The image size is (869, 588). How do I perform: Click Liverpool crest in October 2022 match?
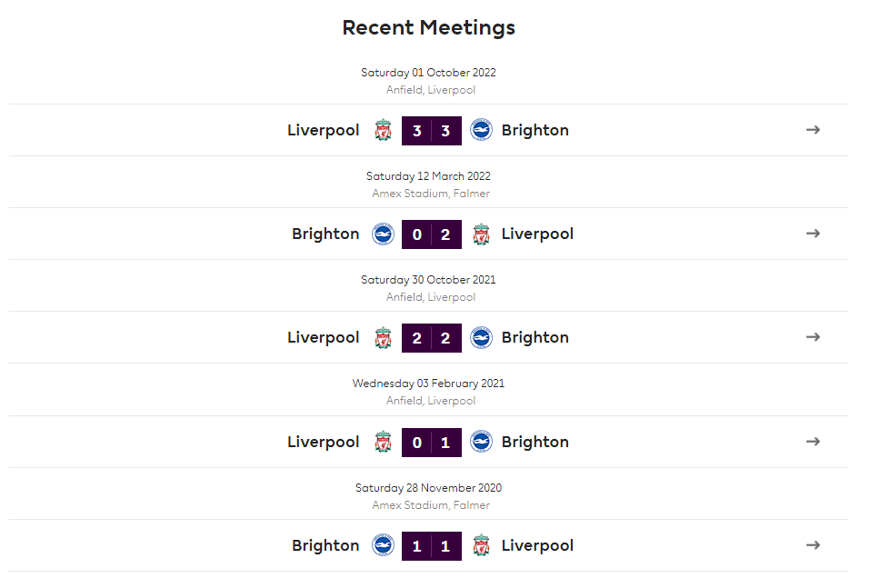[383, 130]
